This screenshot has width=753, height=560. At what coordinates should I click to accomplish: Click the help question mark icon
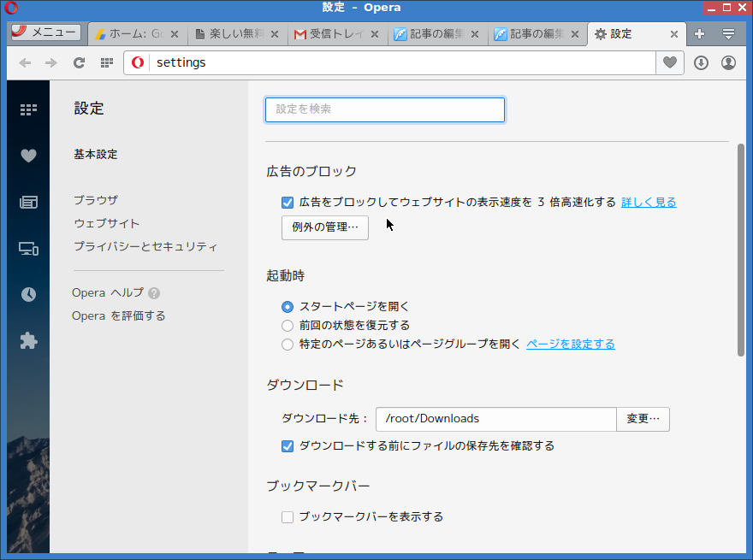pyautogui.click(x=154, y=293)
